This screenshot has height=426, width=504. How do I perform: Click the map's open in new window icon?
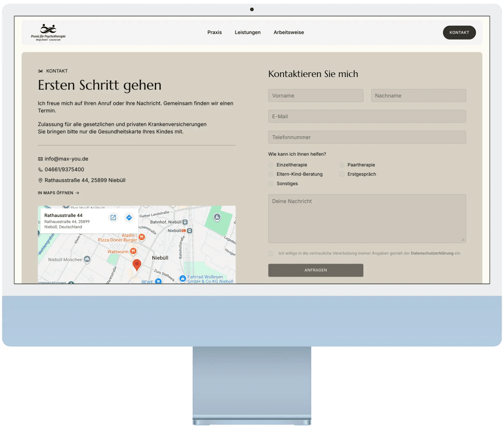(x=113, y=217)
